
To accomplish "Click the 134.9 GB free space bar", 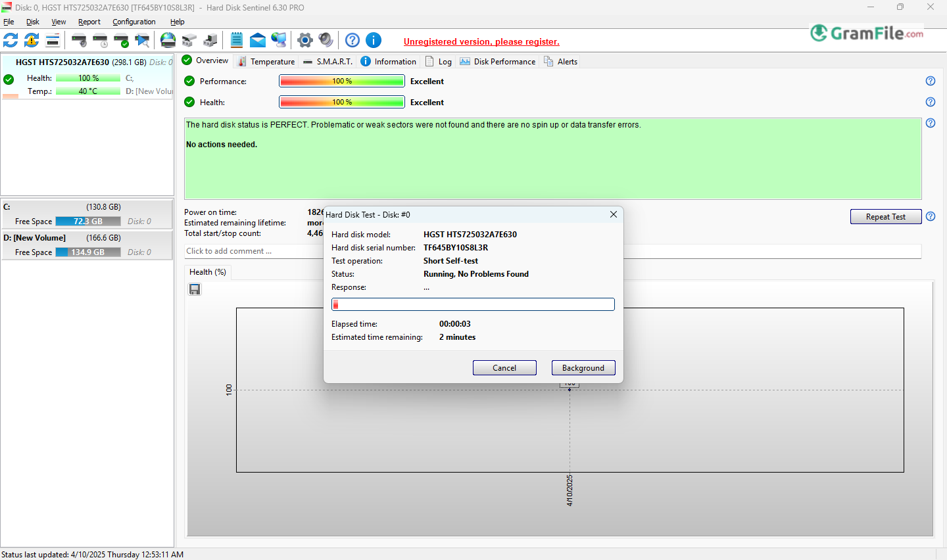I will click(88, 252).
